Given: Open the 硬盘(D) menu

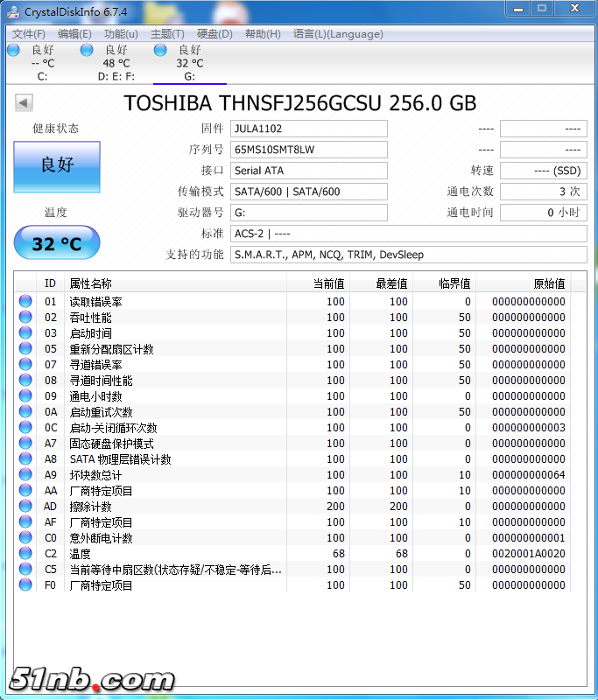Looking at the screenshot, I should point(215,34).
